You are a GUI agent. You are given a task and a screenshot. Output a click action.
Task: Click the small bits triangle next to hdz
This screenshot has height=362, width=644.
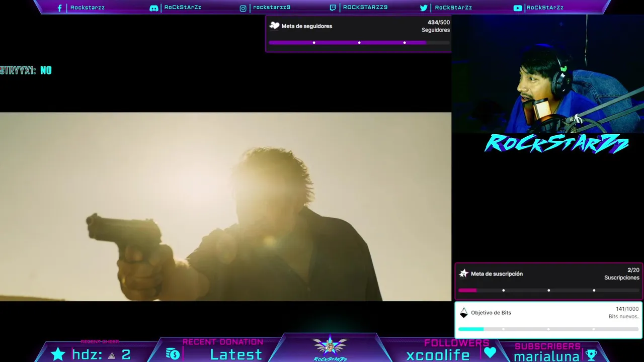(112, 355)
